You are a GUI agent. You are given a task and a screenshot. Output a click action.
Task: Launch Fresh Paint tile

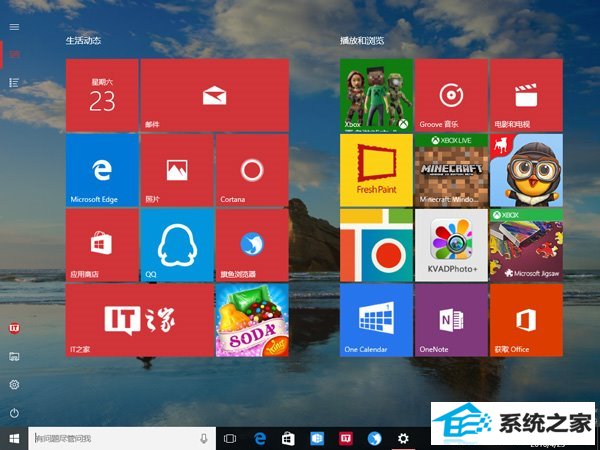tap(376, 170)
